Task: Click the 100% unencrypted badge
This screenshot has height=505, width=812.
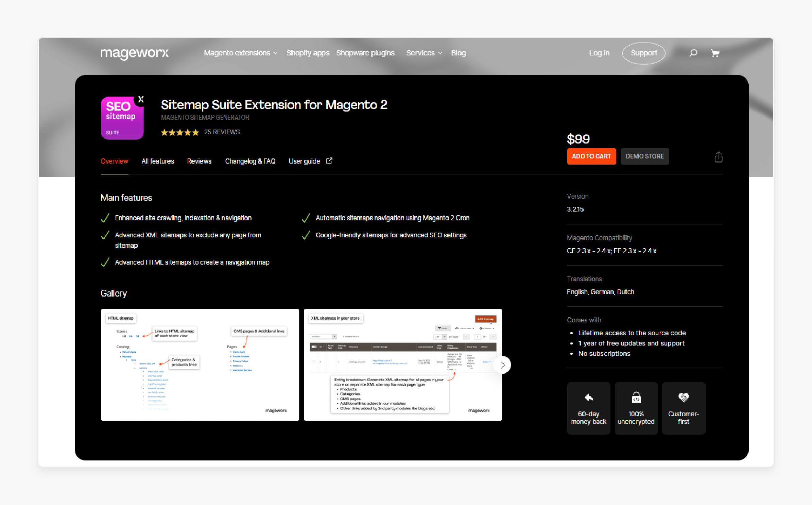Action: 636,408
